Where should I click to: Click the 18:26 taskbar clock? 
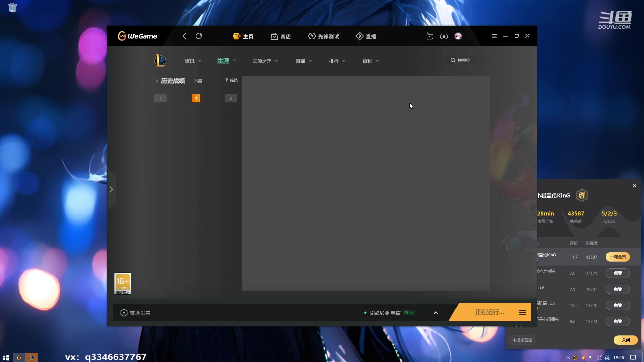pos(619,358)
